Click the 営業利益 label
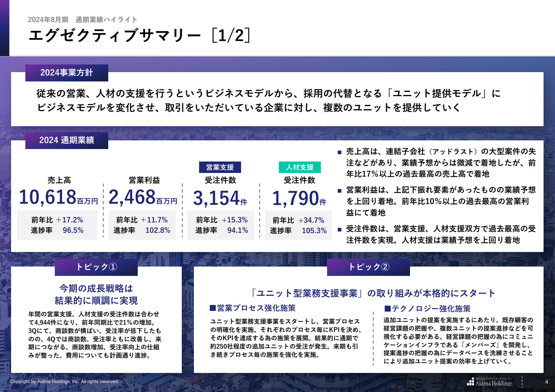Viewport: 555px width, 392px height. coord(144,180)
